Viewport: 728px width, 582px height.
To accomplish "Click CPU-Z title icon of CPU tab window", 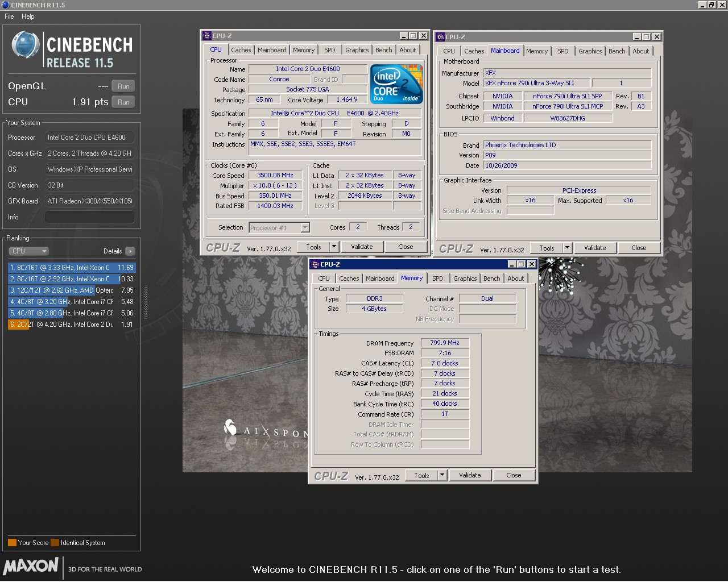I will click(207, 36).
